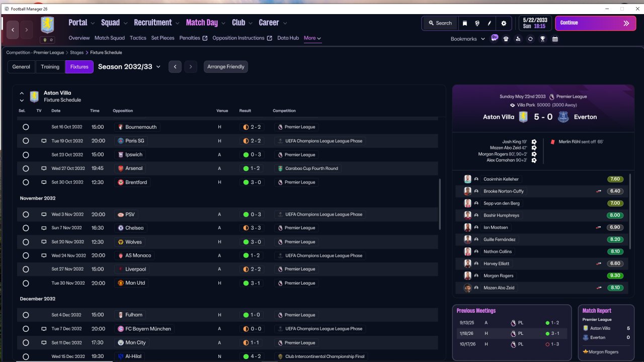Screen dimensions: 644x362
Task: Click the Arrange Friendly button
Action: pyautogui.click(x=226, y=67)
